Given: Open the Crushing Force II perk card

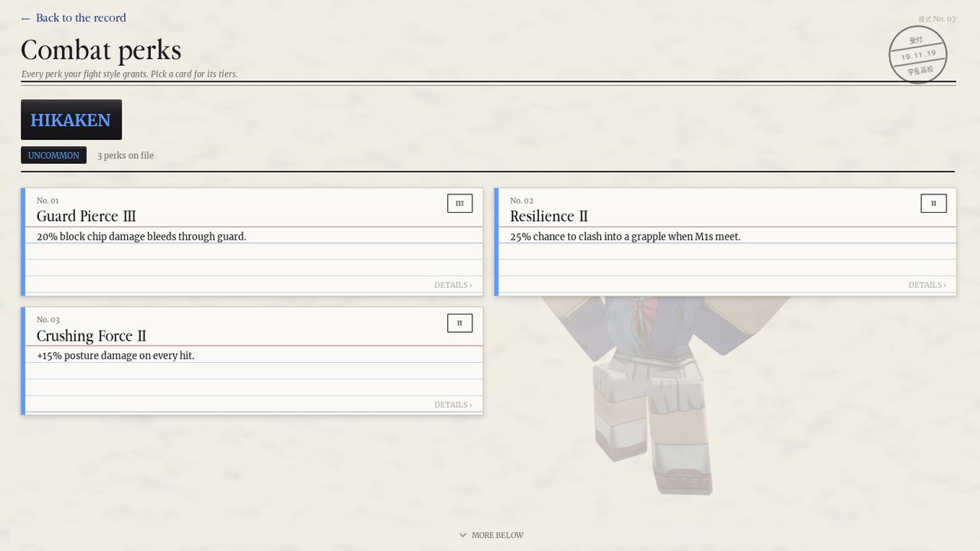Looking at the screenshot, I should 252,361.
